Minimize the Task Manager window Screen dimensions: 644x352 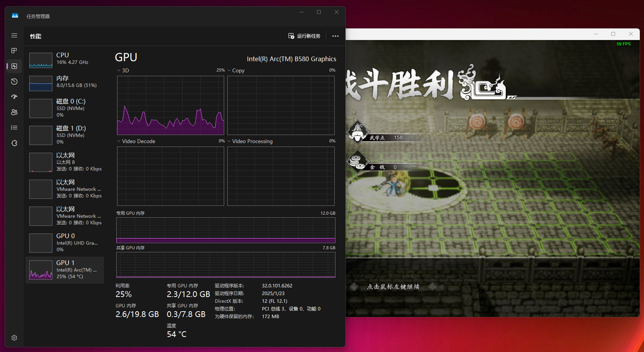coord(302,12)
